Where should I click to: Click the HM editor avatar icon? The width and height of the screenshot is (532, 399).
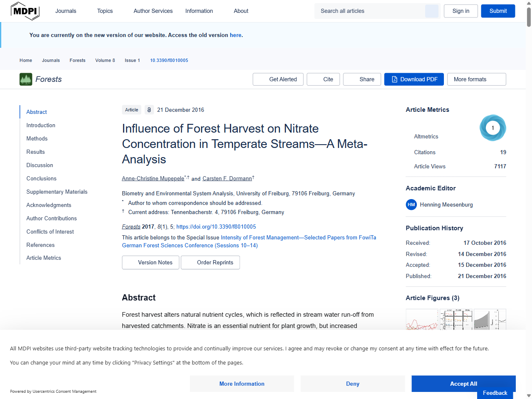tap(411, 204)
